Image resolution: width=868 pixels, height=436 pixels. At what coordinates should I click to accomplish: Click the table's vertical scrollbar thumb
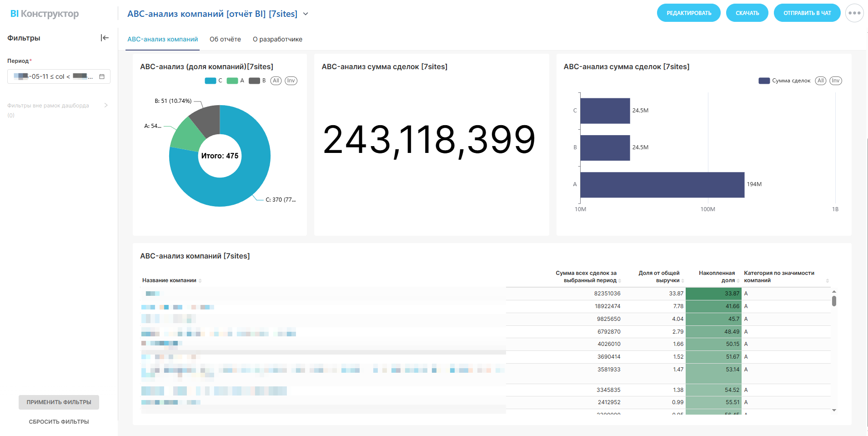pyautogui.click(x=834, y=301)
